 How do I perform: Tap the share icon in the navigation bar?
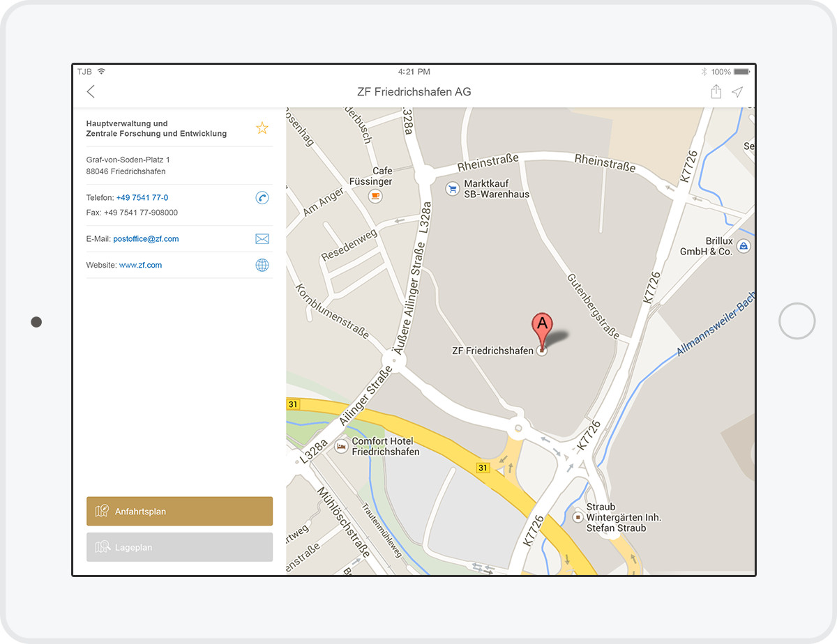point(716,91)
